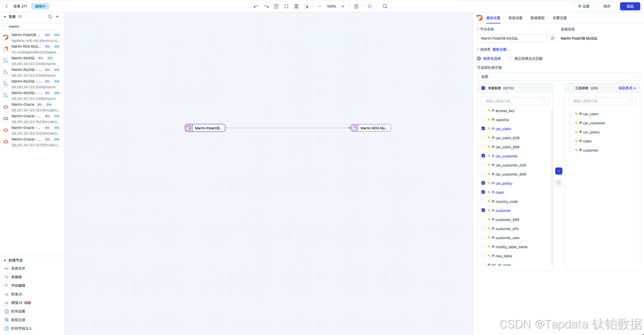Click the refresh/reset icon in the toolbar

point(370,7)
